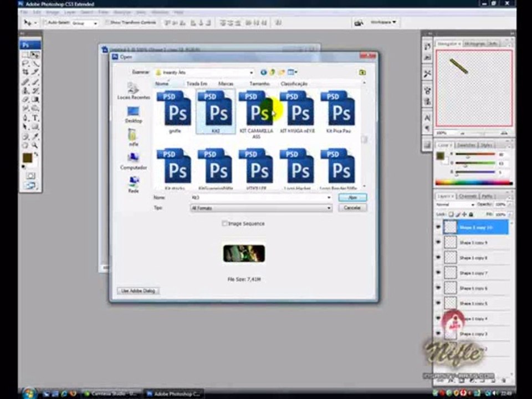The image size is (532, 399).
Task: Open the view menu dropdown in dialog toolbar
Action: (x=296, y=72)
